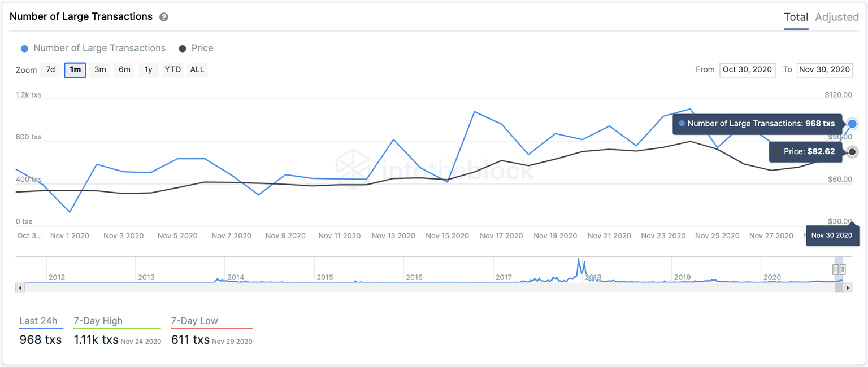Screen dimensions: 868x367
Task: Choose the 3m zoom range
Action: coord(100,70)
